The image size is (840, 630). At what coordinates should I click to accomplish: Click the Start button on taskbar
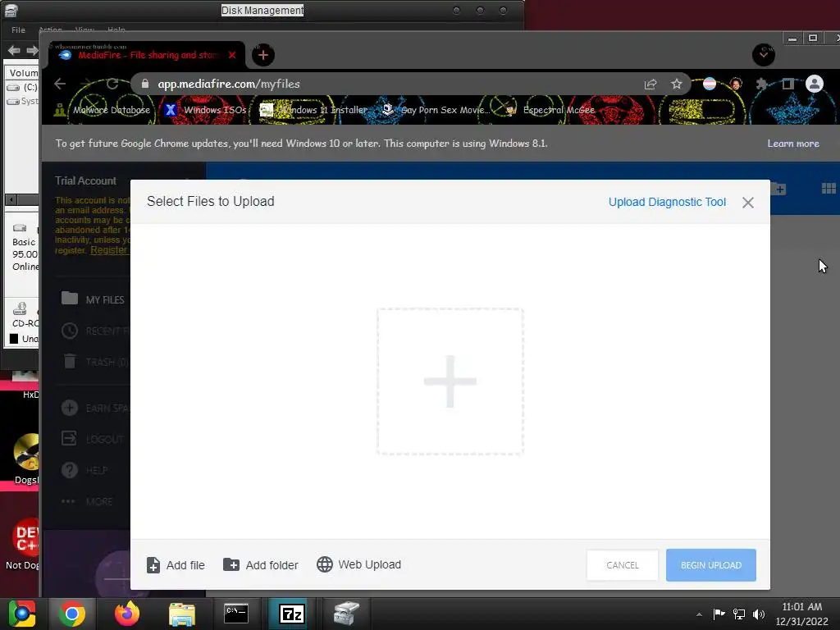(22, 614)
